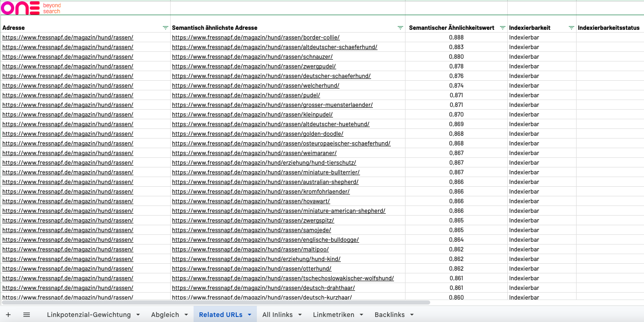
Task: Open the deutsch-drahthaar URL link
Action: click(x=263, y=288)
